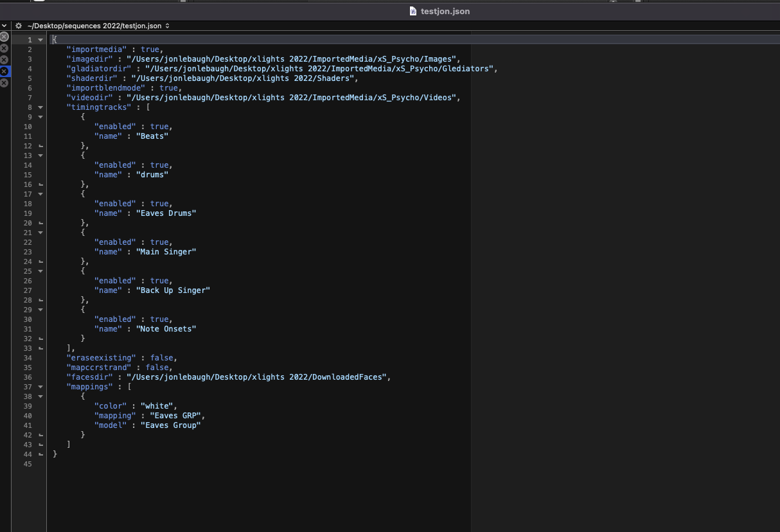Click the fold-end marker at line 12
Screen dimensions: 780x532
click(x=40, y=146)
